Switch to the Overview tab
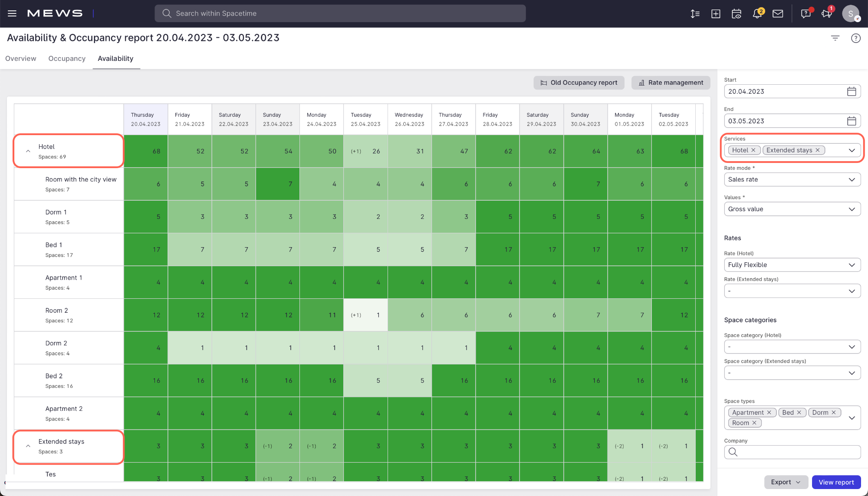Image resolution: width=868 pixels, height=496 pixels. click(21, 59)
